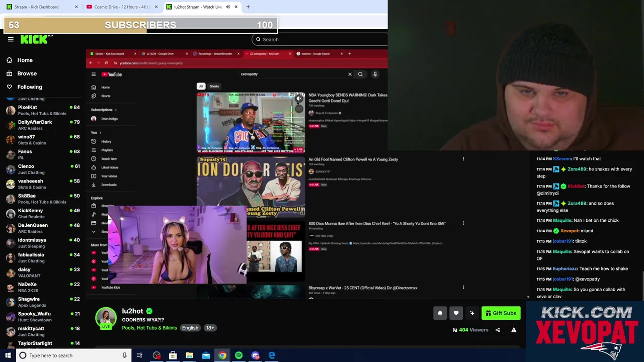The height and width of the screenshot is (362, 644).
Task: Open Cienzo channel in sidebar
Action: coord(43,169)
